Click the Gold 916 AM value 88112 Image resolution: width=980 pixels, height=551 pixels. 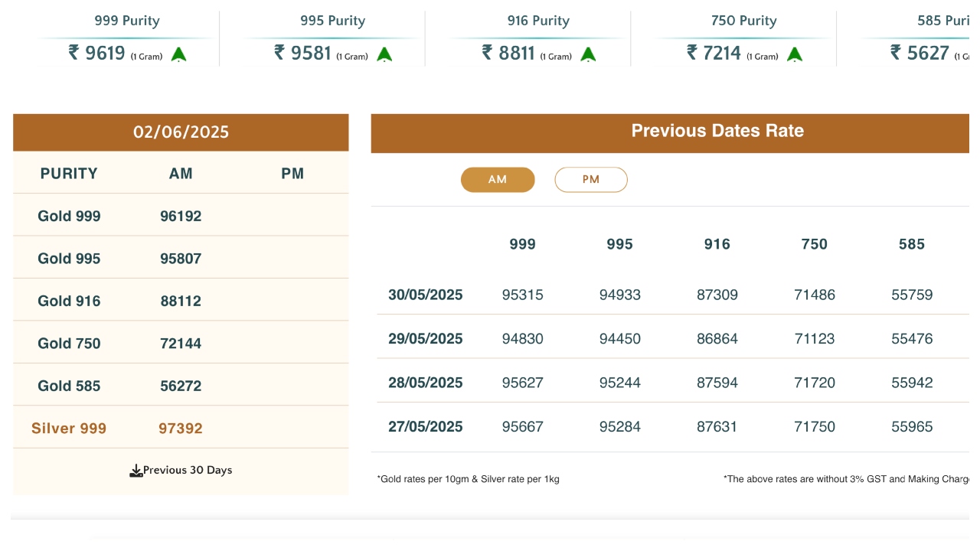(x=181, y=302)
